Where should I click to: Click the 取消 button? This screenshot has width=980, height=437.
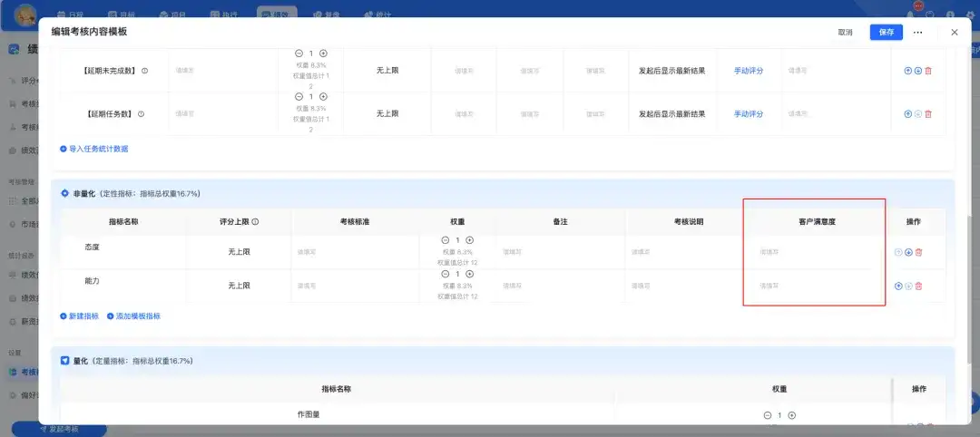tap(845, 33)
